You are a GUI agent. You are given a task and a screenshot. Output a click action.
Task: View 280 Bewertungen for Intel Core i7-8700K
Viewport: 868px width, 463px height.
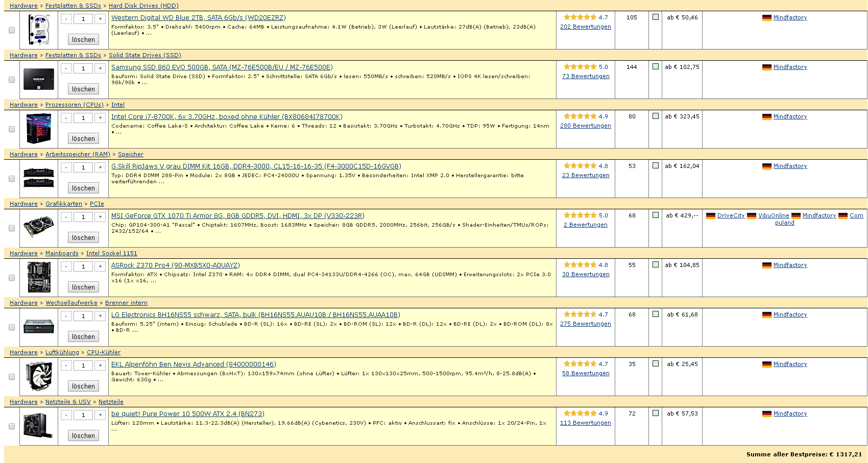point(586,126)
